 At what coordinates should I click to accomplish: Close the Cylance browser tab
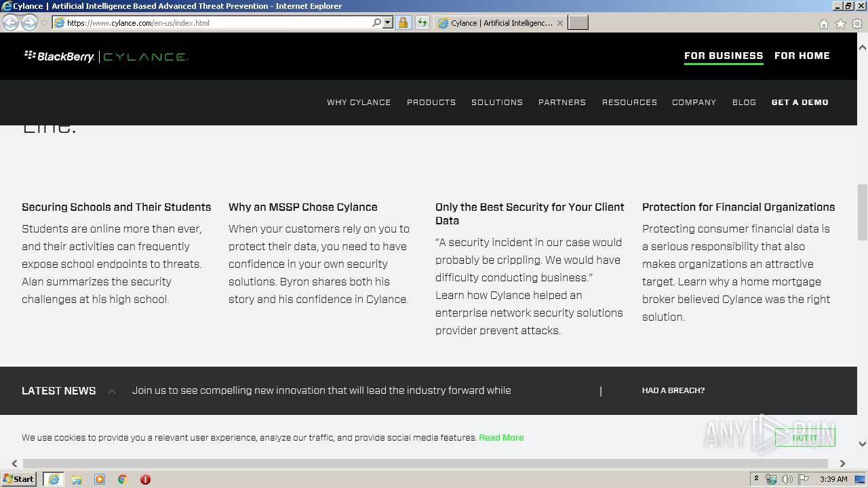click(x=560, y=23)
